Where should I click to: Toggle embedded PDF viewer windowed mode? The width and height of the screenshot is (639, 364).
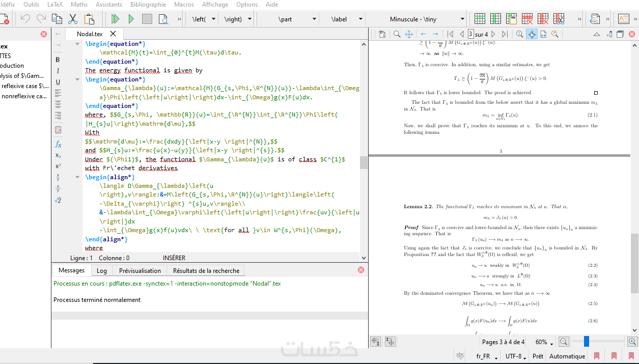(620, 34)
